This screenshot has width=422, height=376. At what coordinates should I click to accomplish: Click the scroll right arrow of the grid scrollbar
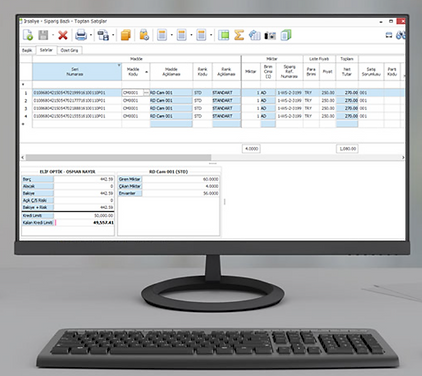coord(403,157)
